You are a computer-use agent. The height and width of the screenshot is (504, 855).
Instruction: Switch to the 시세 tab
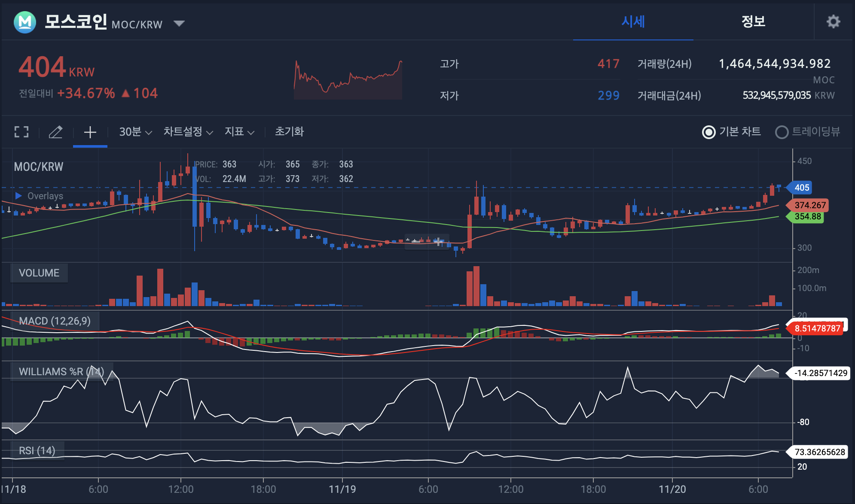click(633, 21)
